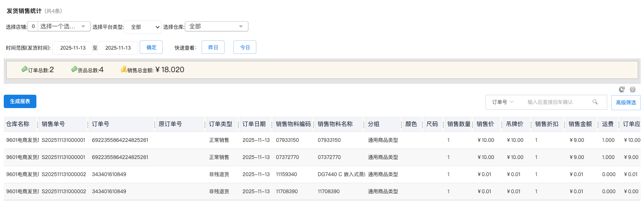
Task: Click the gold coins icon beside 销售总金额
Action: [124, 69]
